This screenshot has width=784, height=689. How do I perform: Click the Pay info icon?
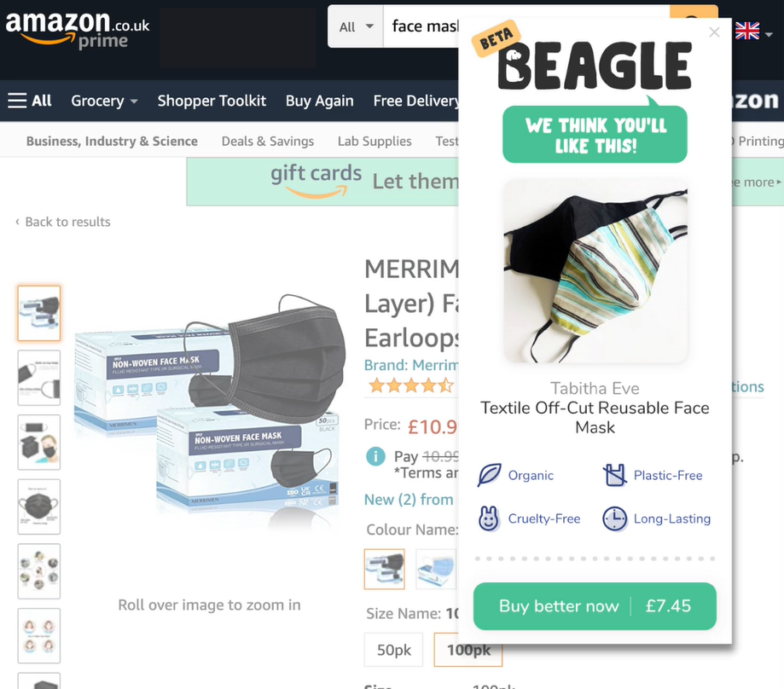[375, 455]
